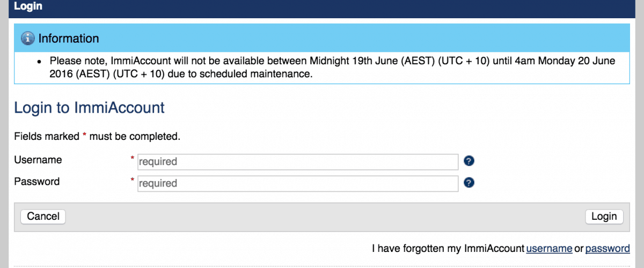Click the gray button bar between Cancel and Login
644x268 pixels.
(x=322, y=217)
